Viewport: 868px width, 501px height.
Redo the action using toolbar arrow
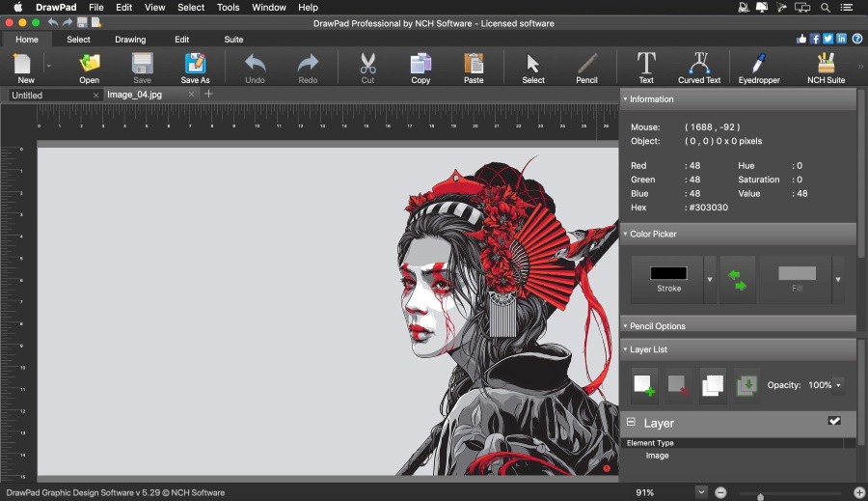(x=308, y=68)
